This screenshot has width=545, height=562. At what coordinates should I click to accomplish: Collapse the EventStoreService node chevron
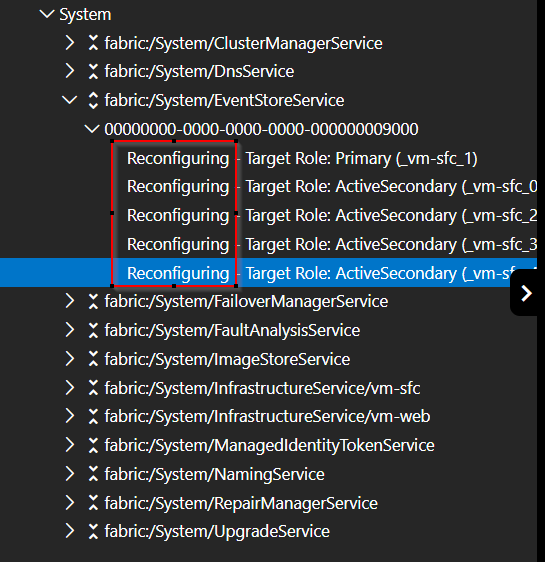tap(70, 100)
